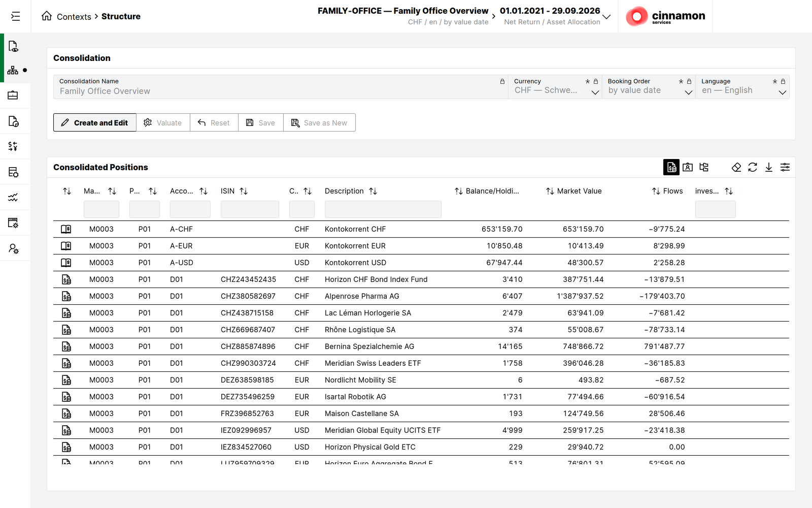
Task: Open the currency exchange sidebar icon
Action: coord(13,146)
